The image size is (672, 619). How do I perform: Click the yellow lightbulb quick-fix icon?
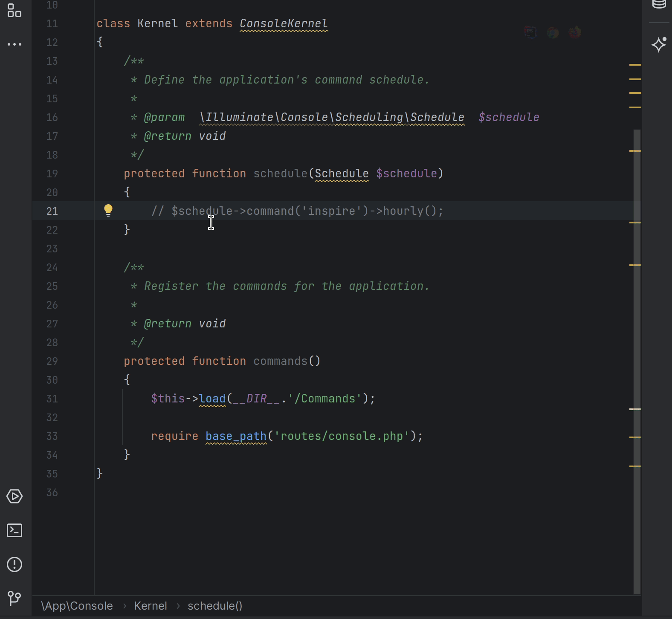(108, 210)
